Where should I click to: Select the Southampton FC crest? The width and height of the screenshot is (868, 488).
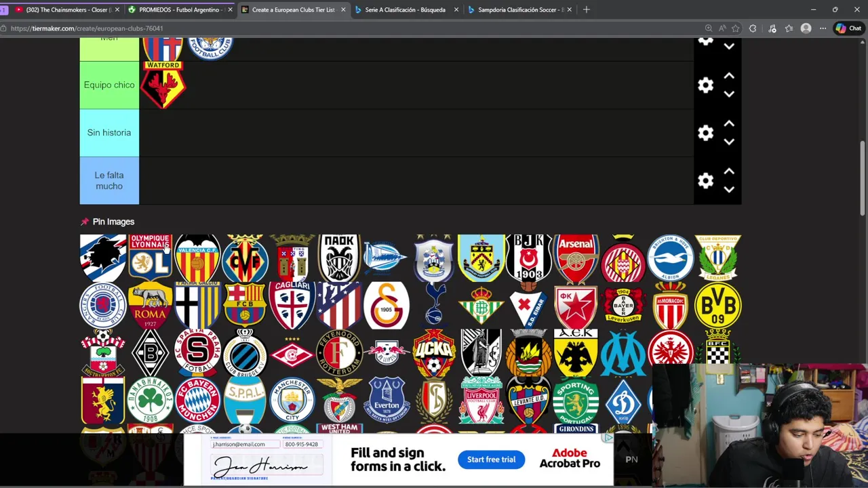coord(103,353)
